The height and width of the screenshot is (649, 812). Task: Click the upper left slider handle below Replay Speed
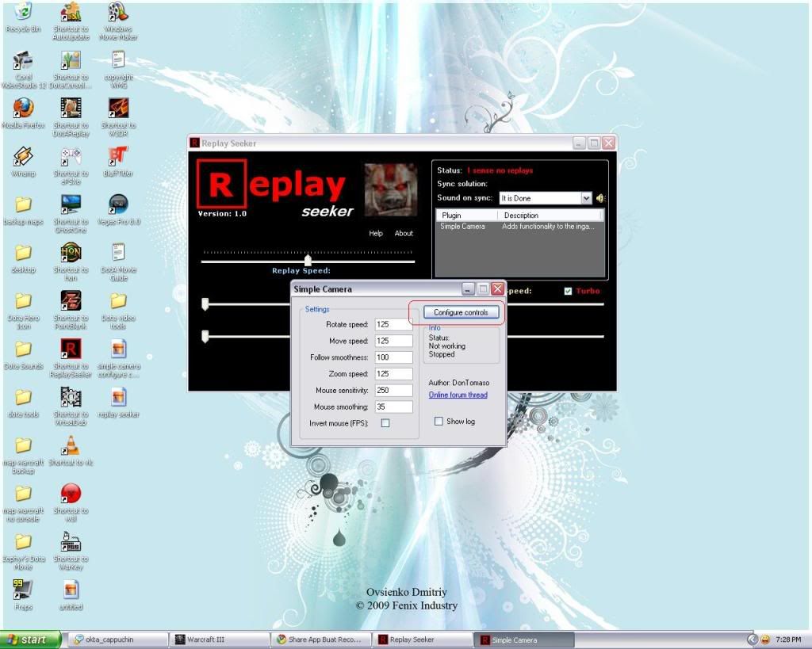205,304
